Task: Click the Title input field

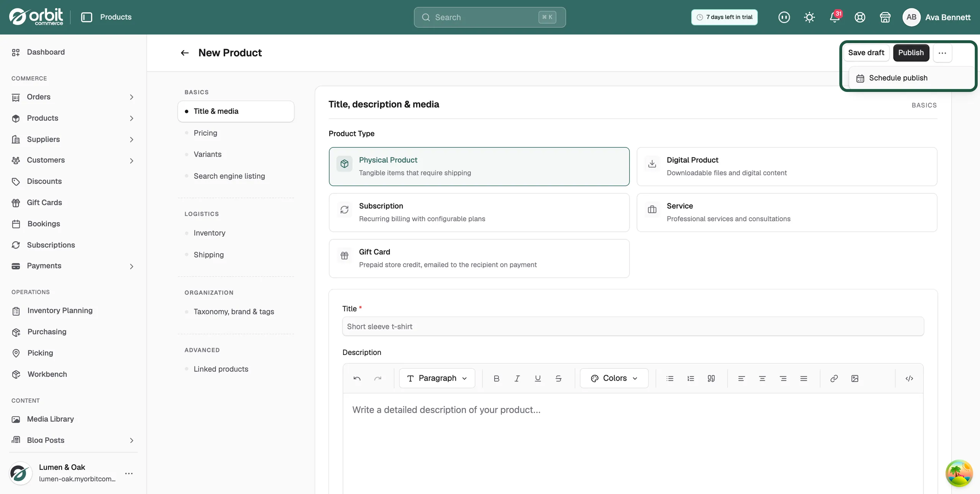Action: [x=633, y=327]
